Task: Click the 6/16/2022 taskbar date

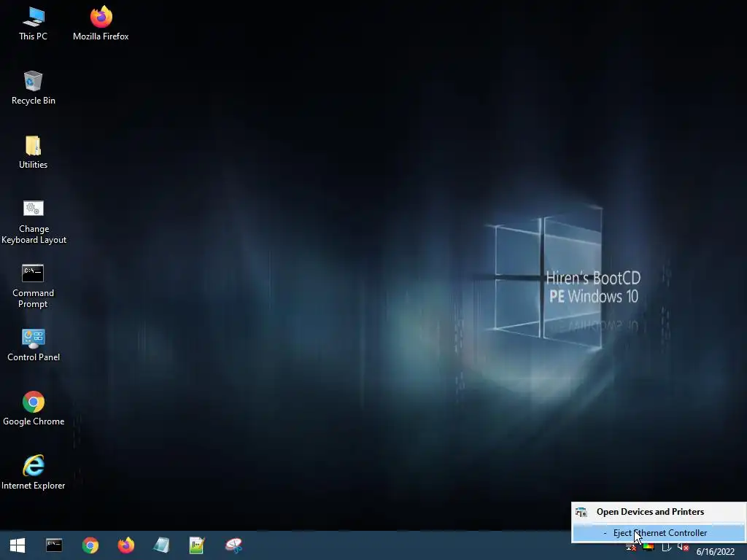Action: coord(715,551)
